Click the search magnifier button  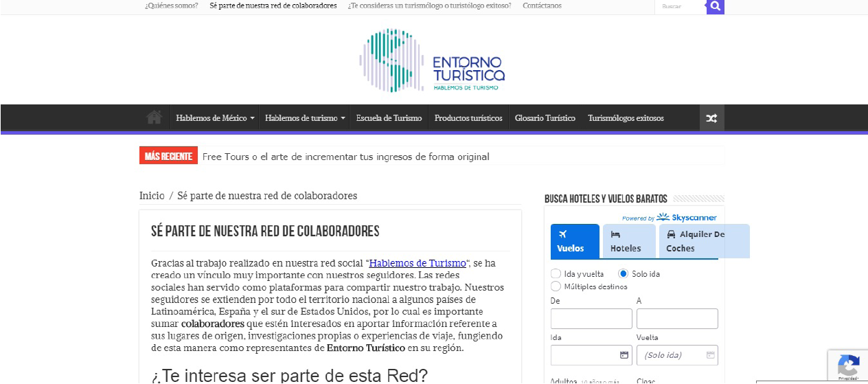click(715, 6)
